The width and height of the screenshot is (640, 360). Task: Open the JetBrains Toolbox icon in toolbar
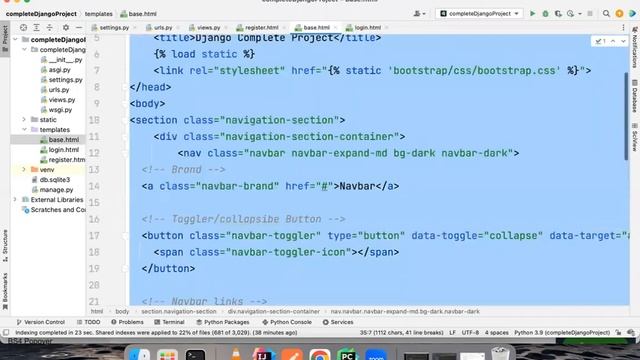(632, 13)
